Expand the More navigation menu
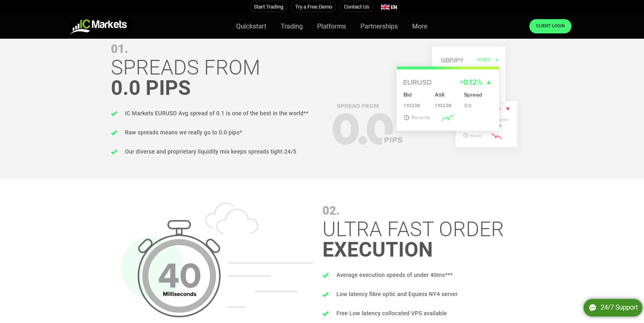This screenshot has height=323, width=644. tap(419, 26)
